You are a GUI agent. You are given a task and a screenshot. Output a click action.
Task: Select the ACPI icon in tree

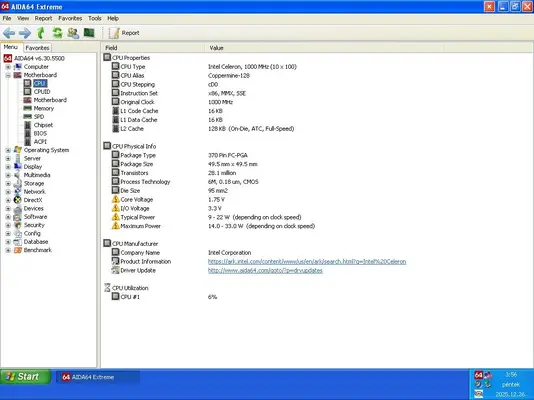pos(28,142)
